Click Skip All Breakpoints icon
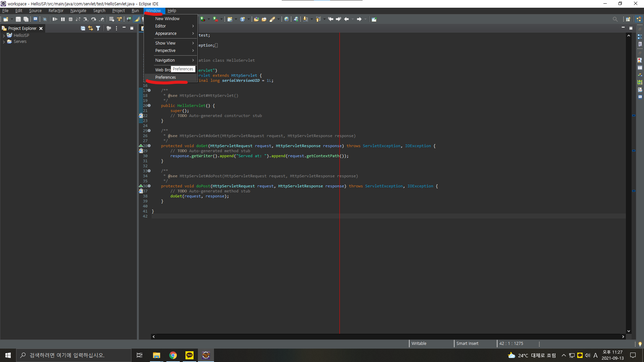Viewport: 644px width, 362px height. click(x=45, y=19)
